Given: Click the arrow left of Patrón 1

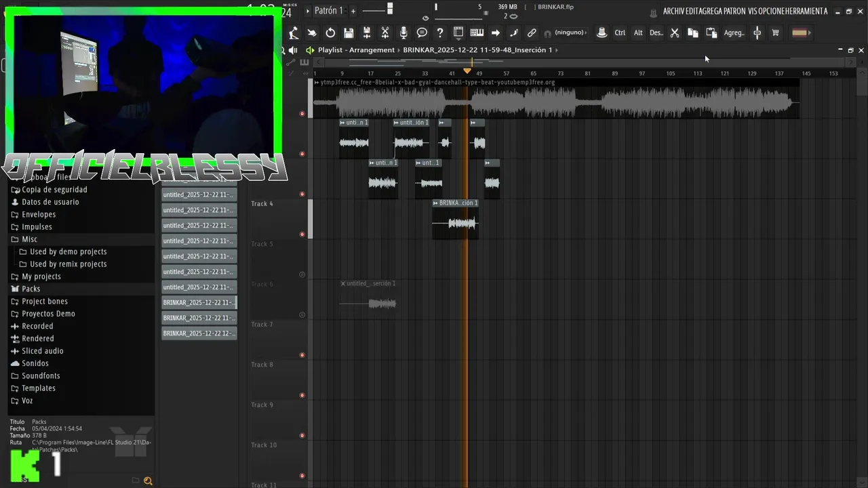Looking at the screenshot, I should (308, 11).
